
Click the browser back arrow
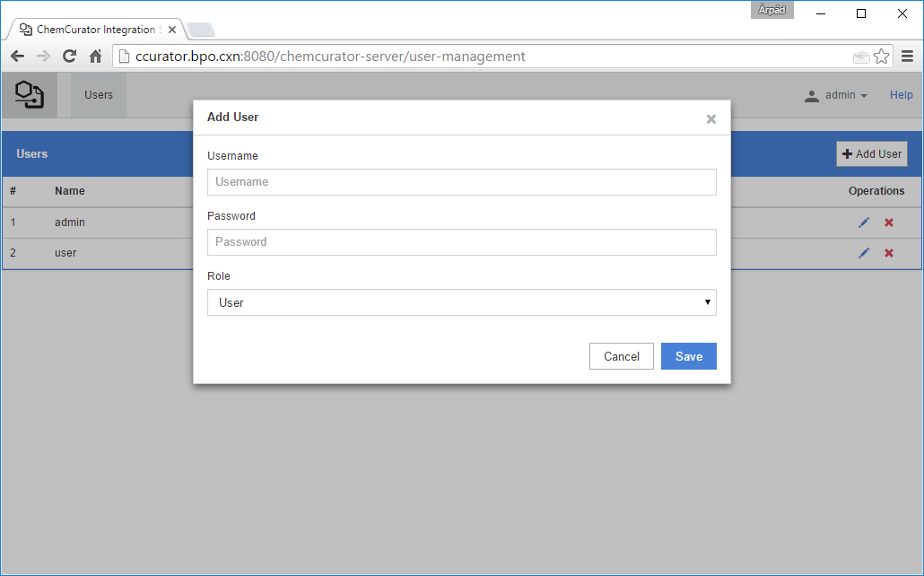(x=17, y=57)
